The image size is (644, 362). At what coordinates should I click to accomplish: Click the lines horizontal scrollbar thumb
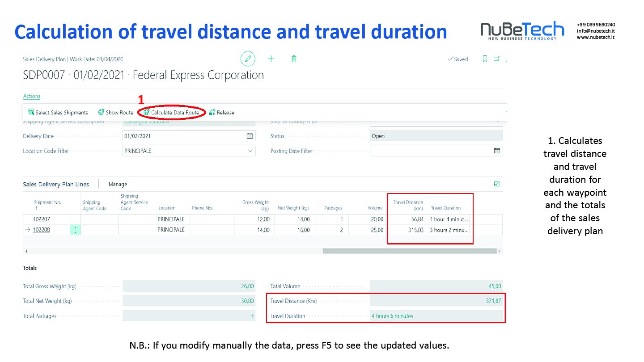click(x=409, y=251)
